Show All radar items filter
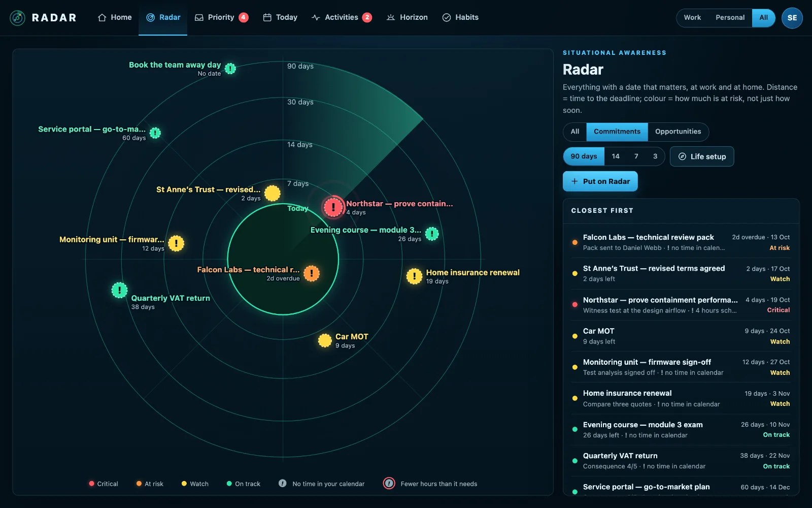The image size is (812, 508). point(574,132)
